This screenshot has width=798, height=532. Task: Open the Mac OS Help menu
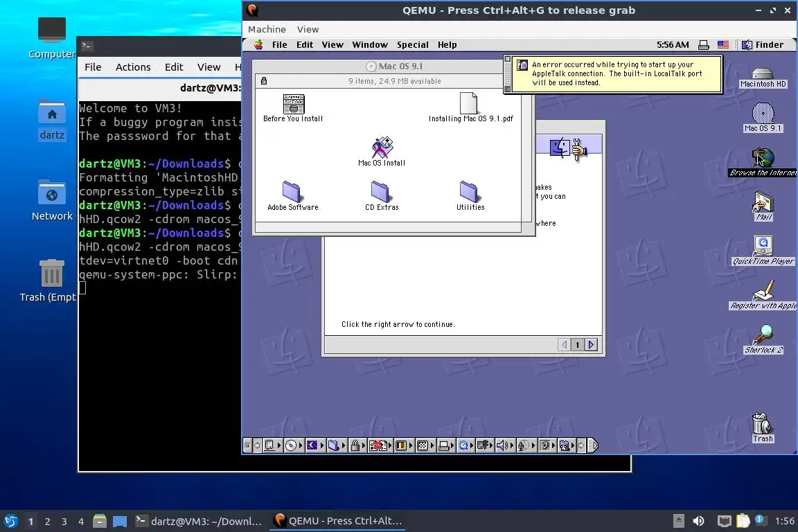[x=447, y=45]
